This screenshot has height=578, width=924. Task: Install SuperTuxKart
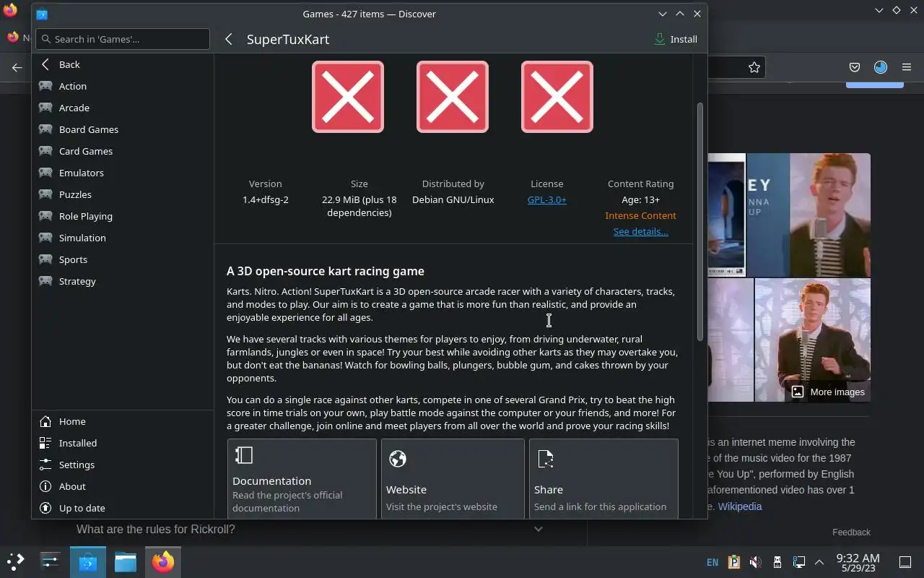click(x=676, y=39)
